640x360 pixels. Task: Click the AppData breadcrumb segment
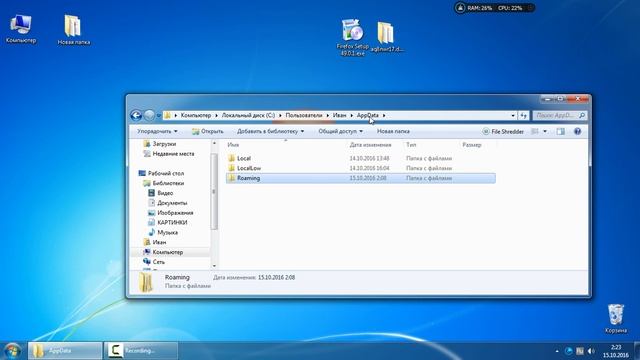pos(367,116)
